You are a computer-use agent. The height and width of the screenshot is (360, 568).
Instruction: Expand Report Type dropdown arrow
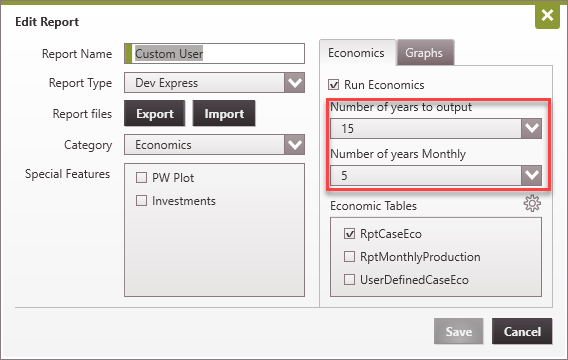pos(294,83)
